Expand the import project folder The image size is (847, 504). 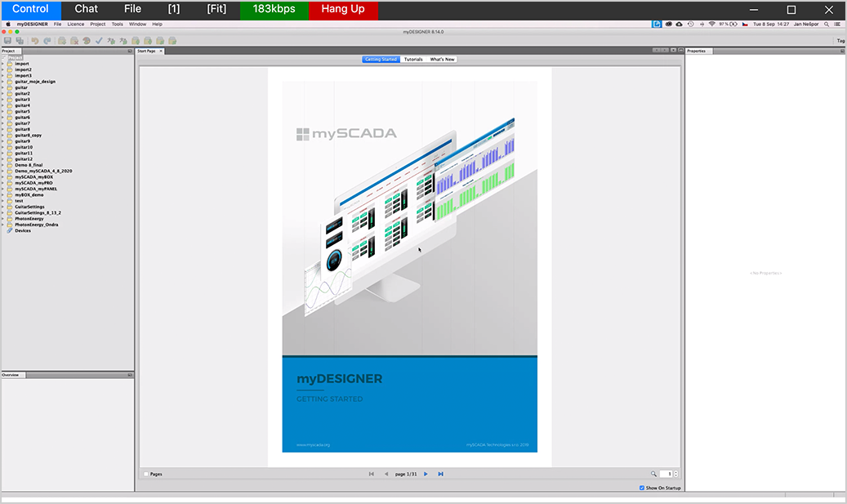pyautogui.click(x=2, y=64)
